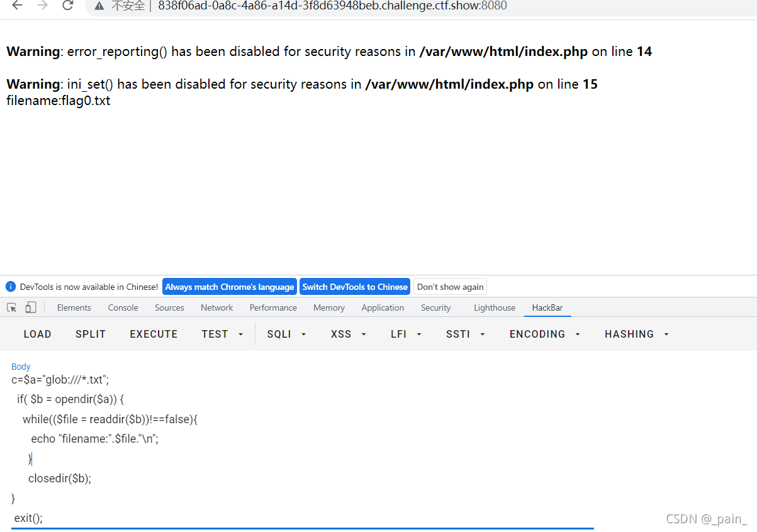Viewport: 757px width, 532px height.
Task: Click the text filename:flag0.txt
Action: coord(59,101)
